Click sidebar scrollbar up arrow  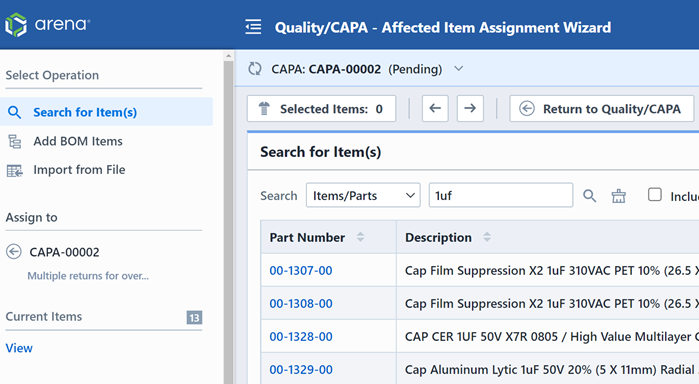pyautogui.click(x=228, y=56)
